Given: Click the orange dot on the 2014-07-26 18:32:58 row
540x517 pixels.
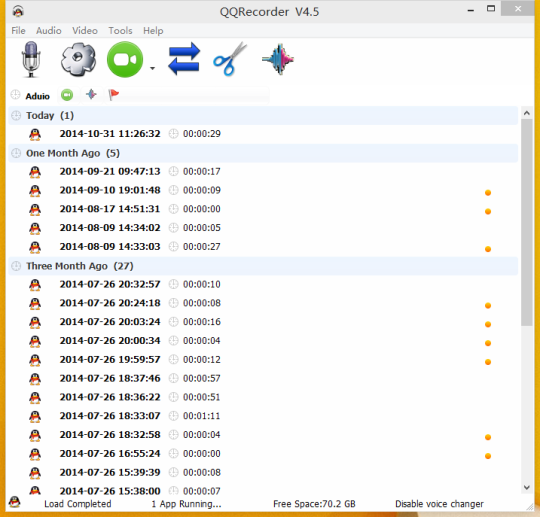Looking at the screenshot, I should click(488, 437).
